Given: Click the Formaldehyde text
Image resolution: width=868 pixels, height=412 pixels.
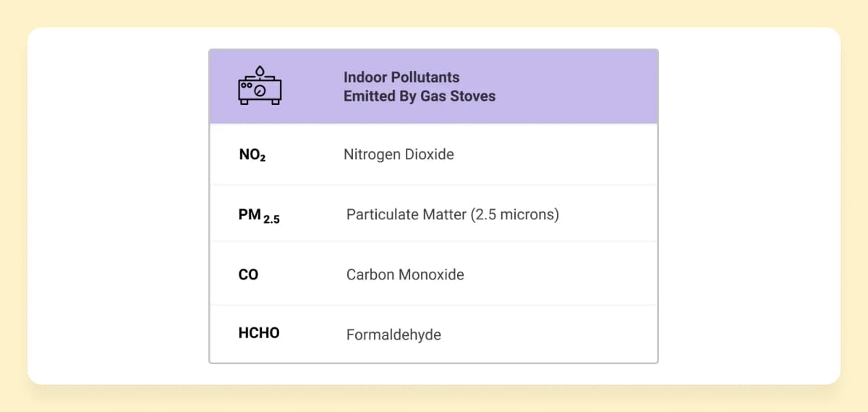Looking at the screenshot, I should coord(393,335).
